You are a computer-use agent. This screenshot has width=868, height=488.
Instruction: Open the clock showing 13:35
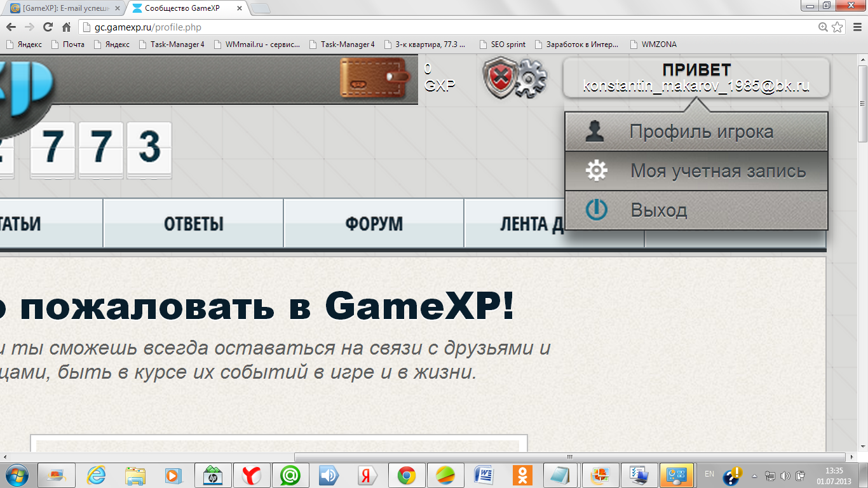[x=834, y=475]
